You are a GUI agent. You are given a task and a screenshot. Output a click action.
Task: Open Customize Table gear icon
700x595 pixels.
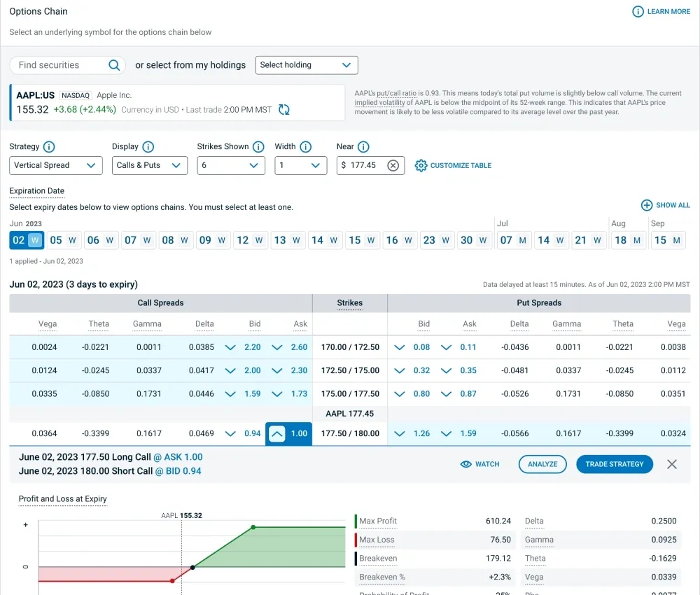[421, 166]
